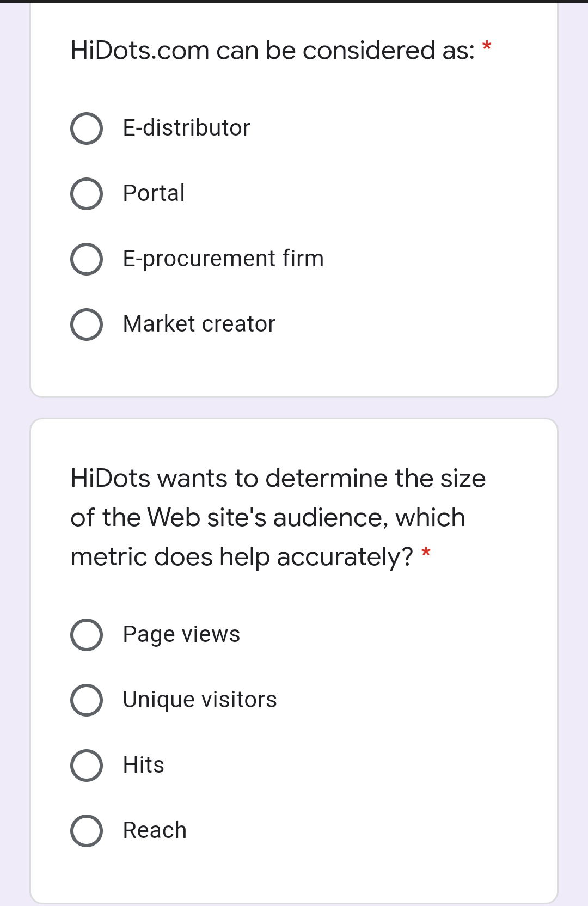This screenshot has height=906, width=588.
Task: Click the E-distributor answer label
Action: [x=186, y=128]
